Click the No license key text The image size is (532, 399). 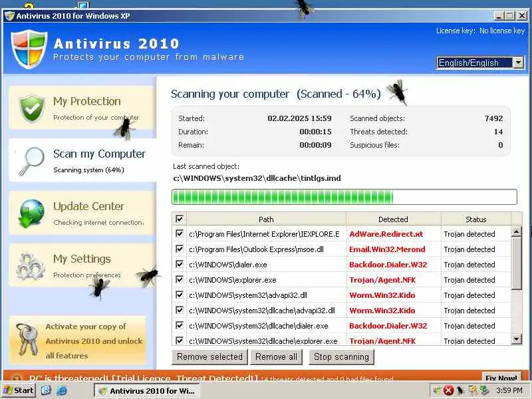[x=502, y=31]
